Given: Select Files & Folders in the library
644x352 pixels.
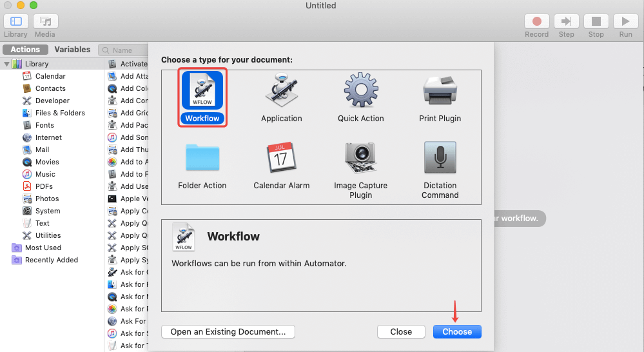Looking at the screenshot, I should pyautogui.click(x=60, y=113).
